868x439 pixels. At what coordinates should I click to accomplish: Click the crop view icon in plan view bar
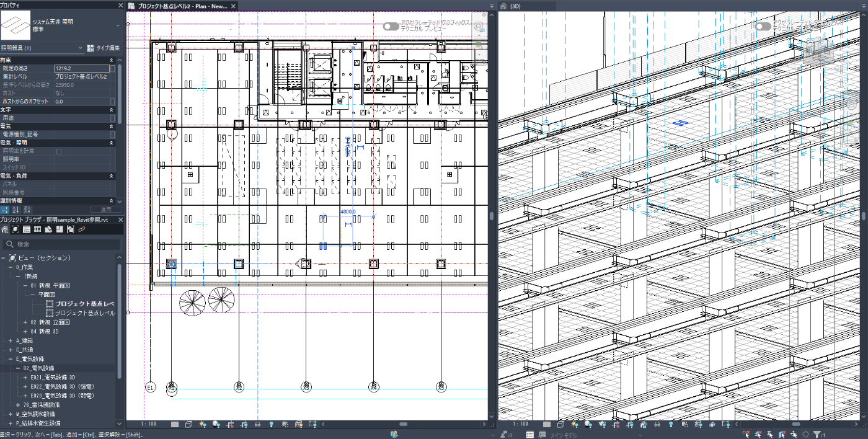[230, 425]
